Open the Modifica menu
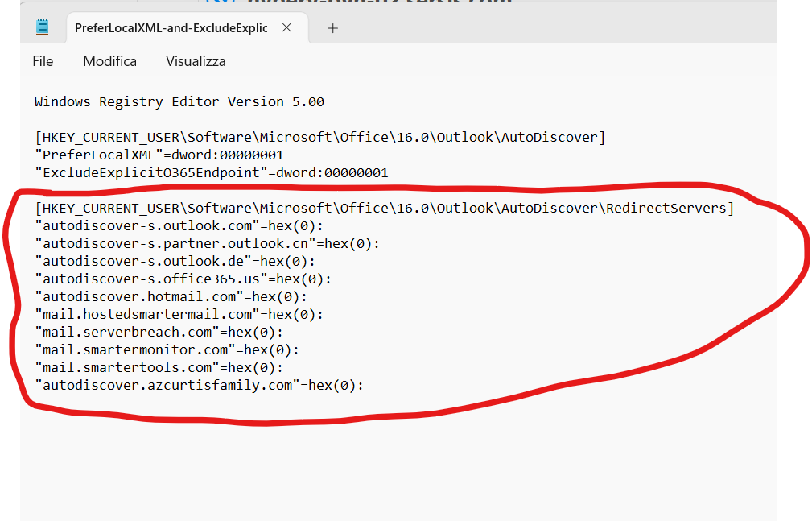 pos(109,61)
